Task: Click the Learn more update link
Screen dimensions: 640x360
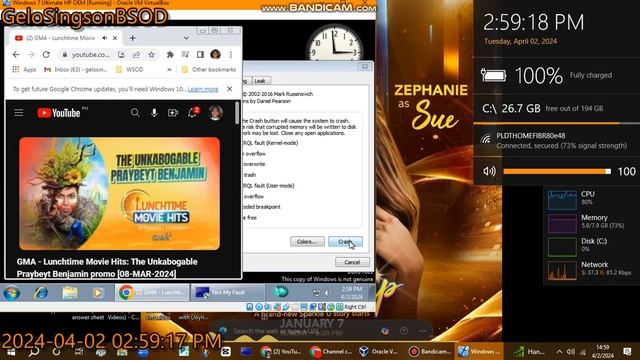Action: tap(203, 89)
